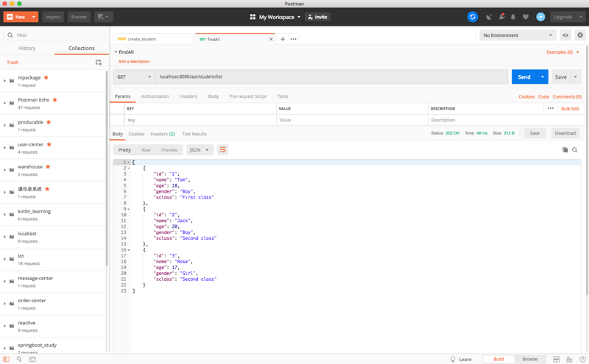Open the JSON format dropdown

200,150
